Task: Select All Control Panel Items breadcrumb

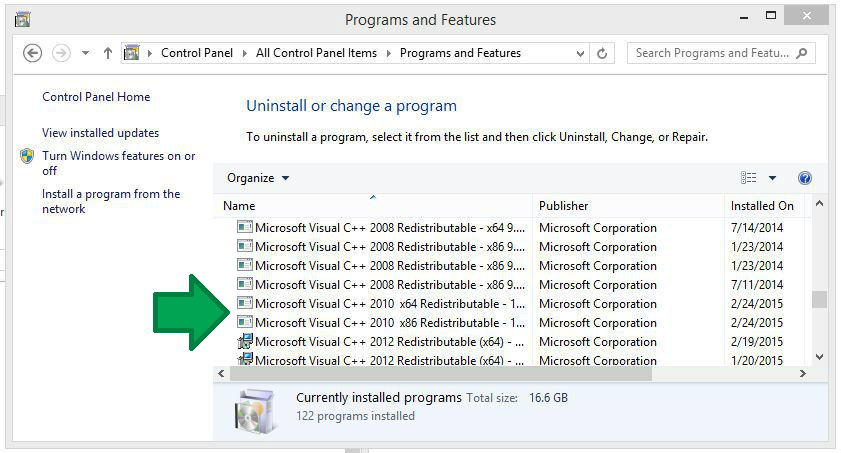Action: point(316,53)
